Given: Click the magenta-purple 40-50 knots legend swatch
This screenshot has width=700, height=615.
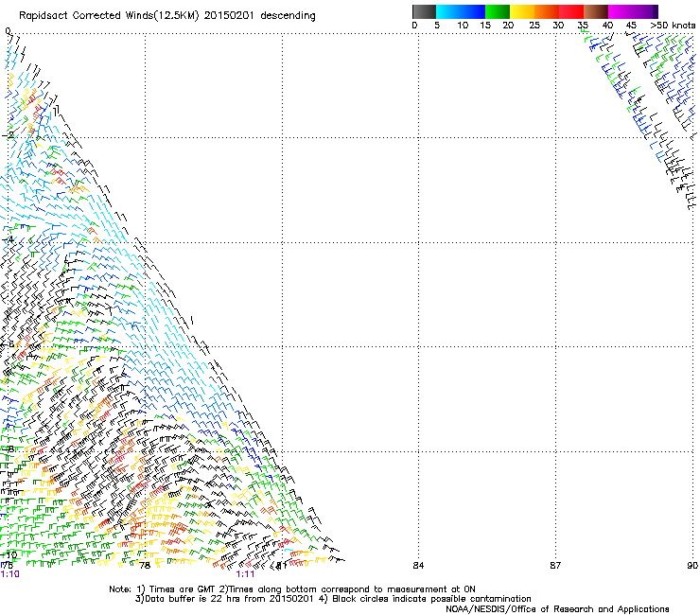Looking at the screenshot, I should [633, 11].
